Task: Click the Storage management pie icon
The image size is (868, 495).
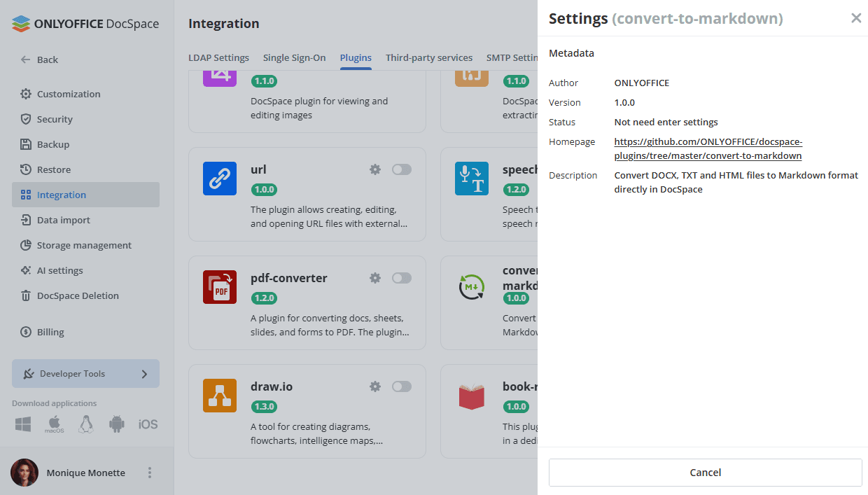Action: pos(26,245)
